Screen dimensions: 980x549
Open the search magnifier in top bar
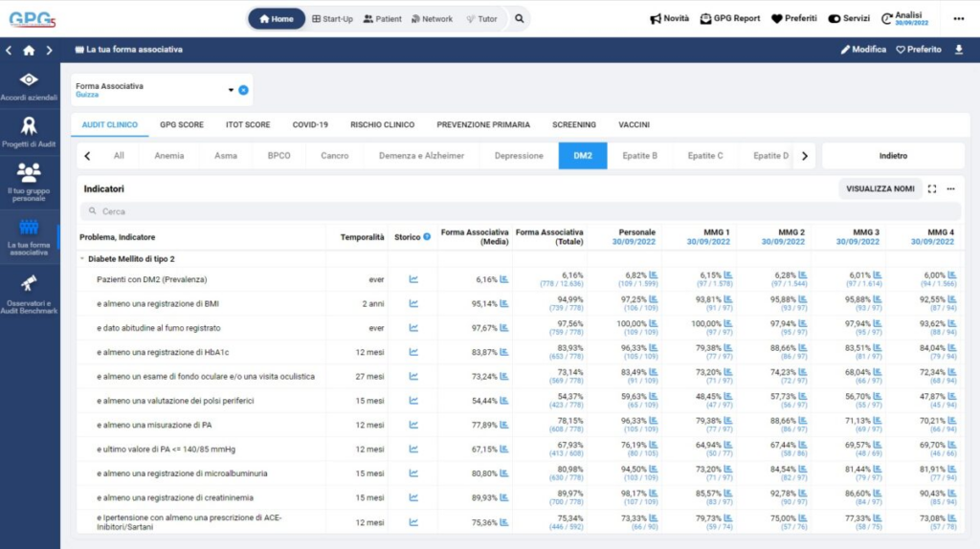[x=519, y=18]
